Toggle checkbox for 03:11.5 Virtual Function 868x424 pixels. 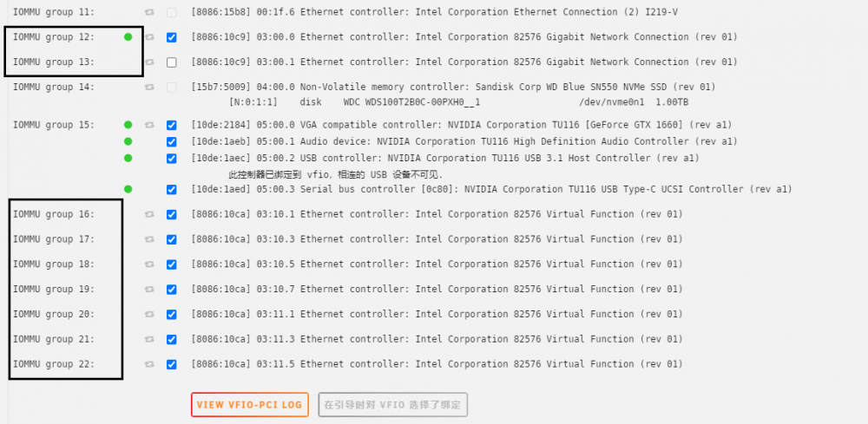click(172, 365)
